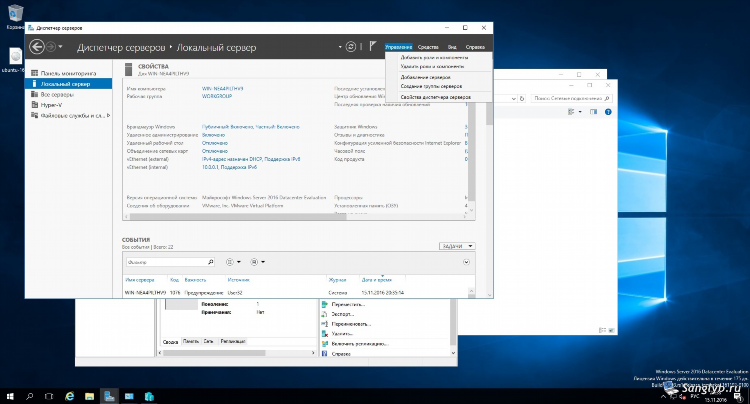Click the filter search magnifier icon
750x404 pixels.
coord(210,262)
